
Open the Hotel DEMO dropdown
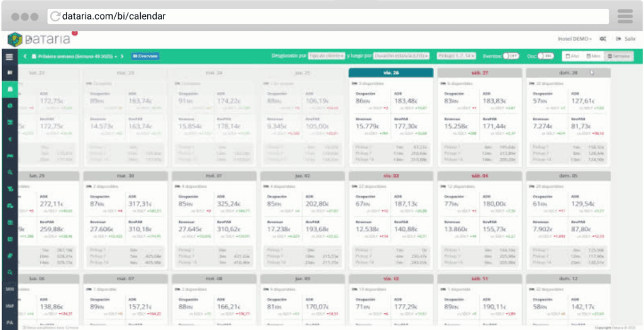[575, 39]
